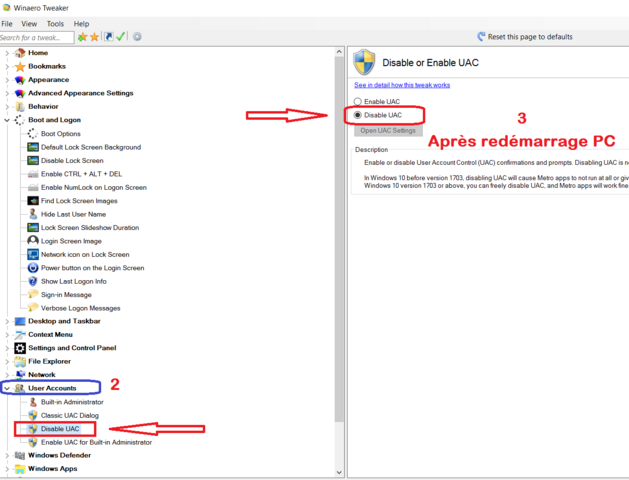
Task: Click the Search for a tweak field
Action: tap(38, 37)
